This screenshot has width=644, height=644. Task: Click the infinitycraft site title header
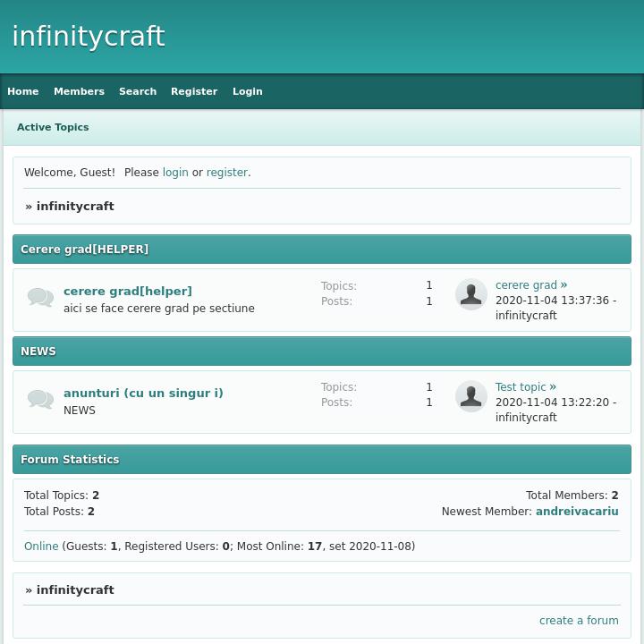pyautogui.click(x=89, y=37)
